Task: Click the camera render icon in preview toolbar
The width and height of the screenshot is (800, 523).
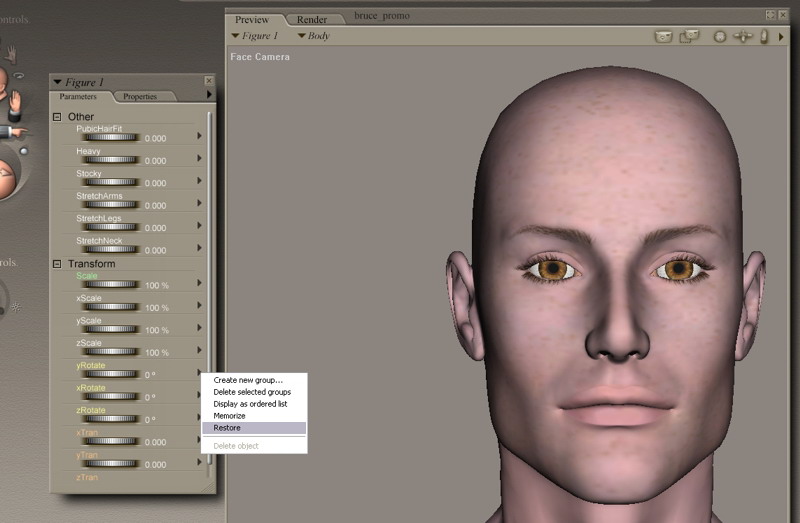Action: click(663, 37)
